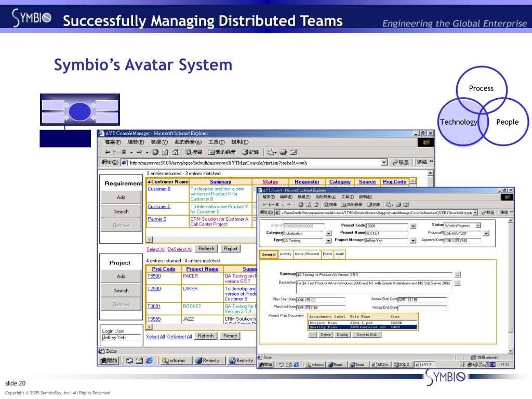Click the Home icon in AVT:Project toolbar
Viewport: 532px width, 399px height.
coord(316,205)
